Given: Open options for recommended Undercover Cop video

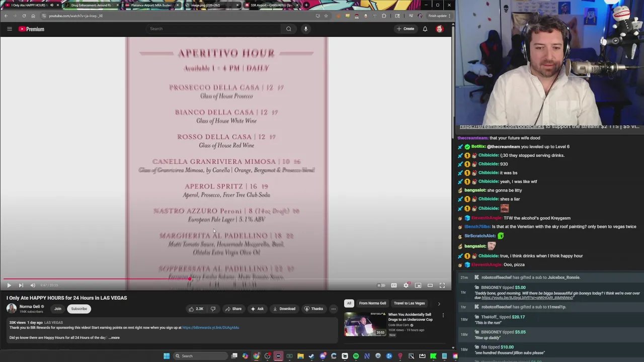Looking at the screenshot, I should click(x=443, y=316).
